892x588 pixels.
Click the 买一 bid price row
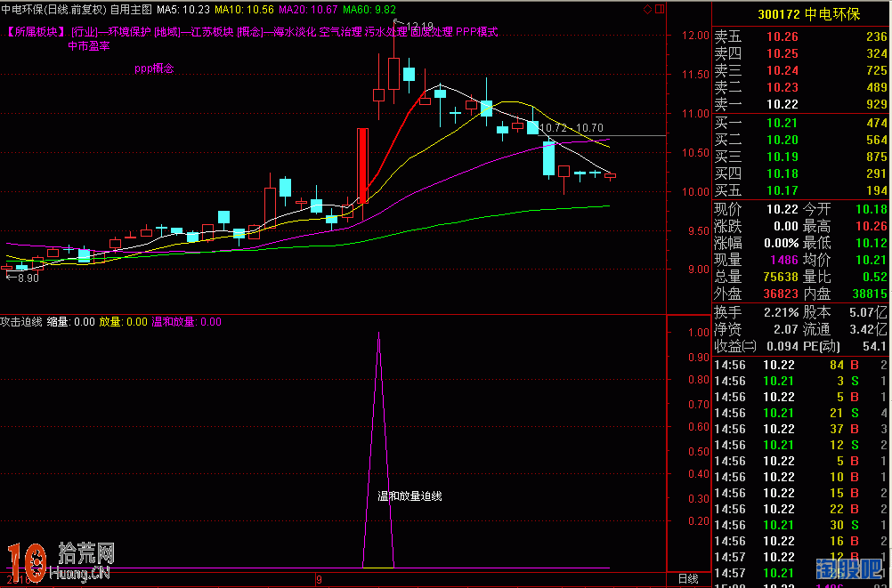pyautogui.click(x=800, y=123)
